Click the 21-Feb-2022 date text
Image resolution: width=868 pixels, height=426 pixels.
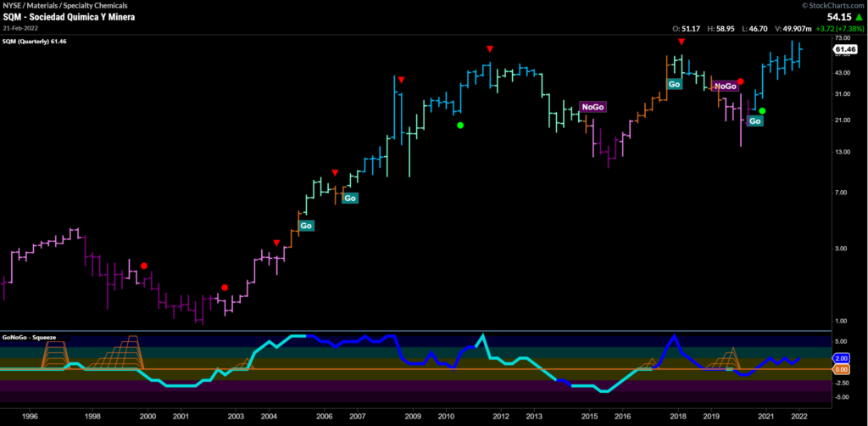pos(19,28)
